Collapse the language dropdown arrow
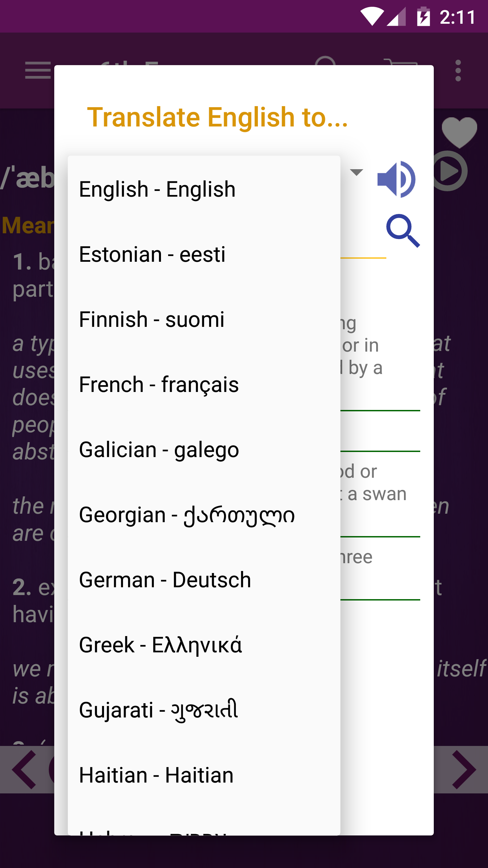The image size is (488, 868). click(x=356, y=172)
